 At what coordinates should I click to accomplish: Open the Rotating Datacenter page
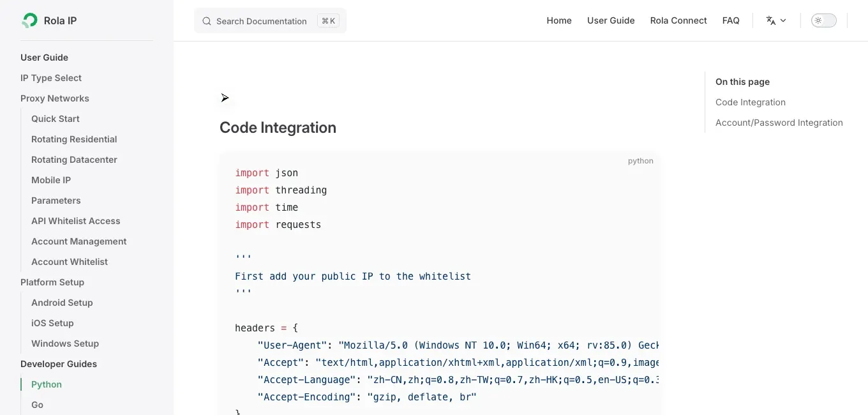(74, 160)
